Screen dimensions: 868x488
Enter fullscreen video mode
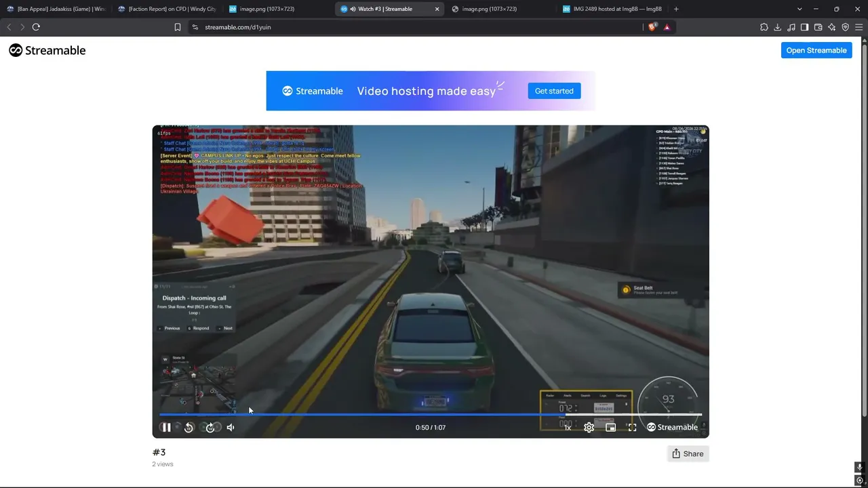pyautogui.click(x=632, y=428)
